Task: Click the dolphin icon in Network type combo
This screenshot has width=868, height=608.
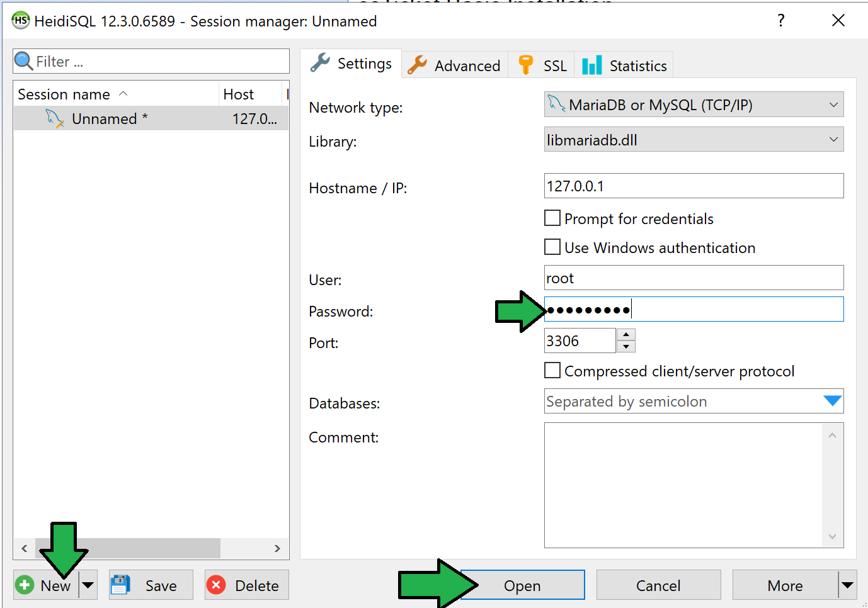Action: (x=556, y=104)
